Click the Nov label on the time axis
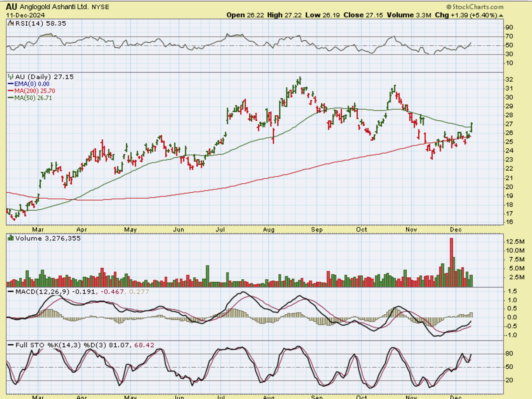The height and width of the screenshot is (399, 532). pyautogui.click(x=412, y=230)
